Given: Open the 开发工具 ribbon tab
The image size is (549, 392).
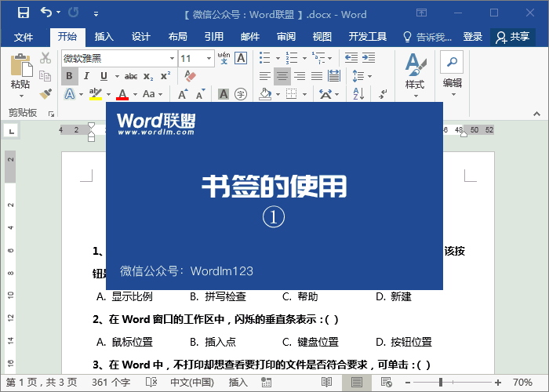Looking at the screenshot, I should [368, 36].
